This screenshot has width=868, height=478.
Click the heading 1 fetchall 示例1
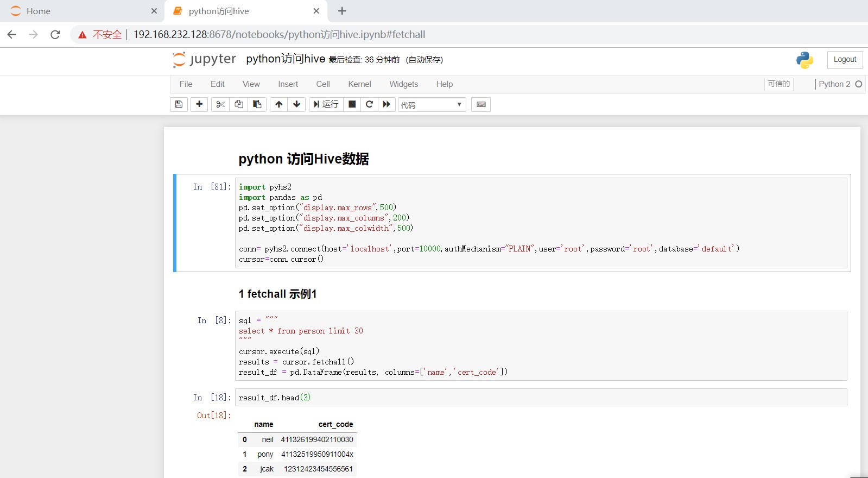pyautogui.click(x=277, y=294)
